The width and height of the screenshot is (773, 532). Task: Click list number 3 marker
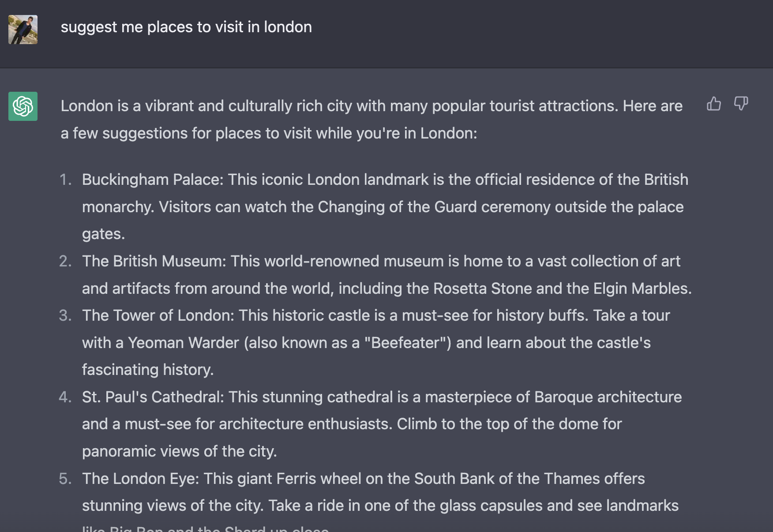(65, 316)
